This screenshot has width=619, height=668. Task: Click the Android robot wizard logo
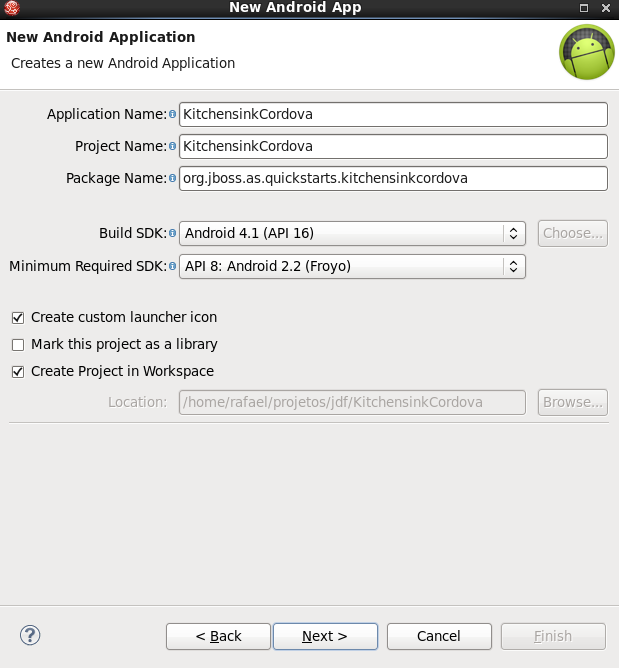(x=587, y=52)
